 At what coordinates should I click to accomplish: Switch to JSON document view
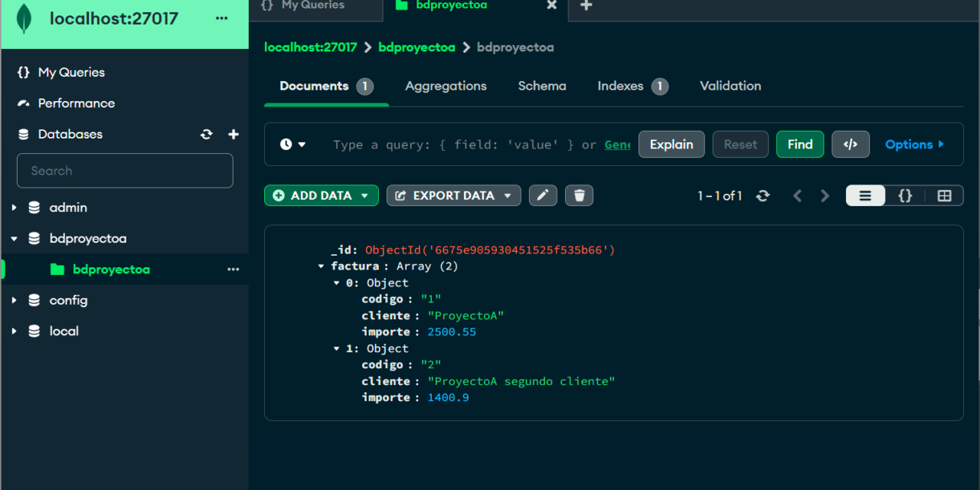(x=904, y=195)
